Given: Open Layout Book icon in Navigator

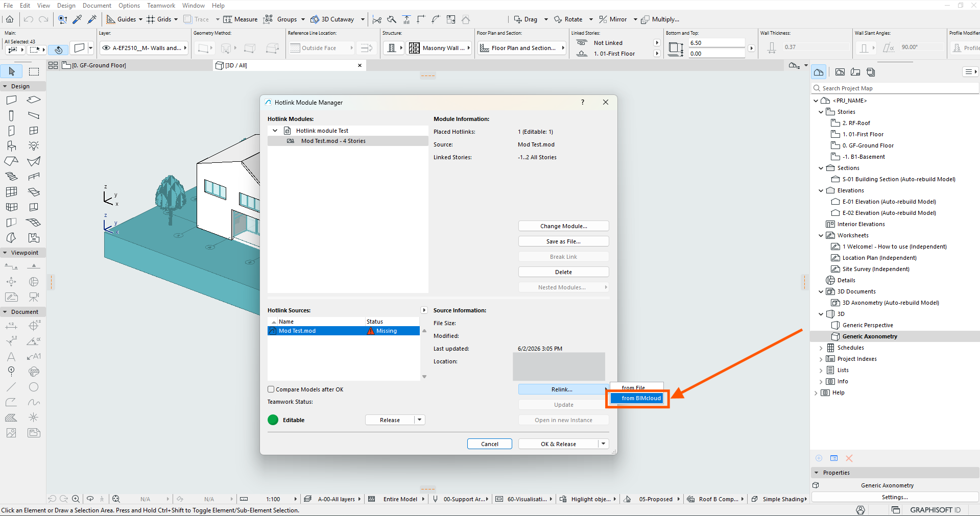Looking at the screenshot, I should (855, 72).
